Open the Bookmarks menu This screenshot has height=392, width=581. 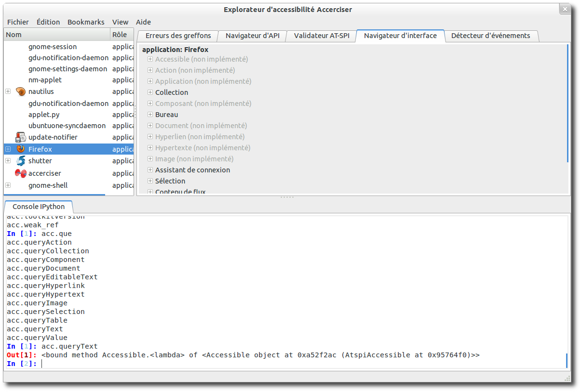(x=86, y=22)
